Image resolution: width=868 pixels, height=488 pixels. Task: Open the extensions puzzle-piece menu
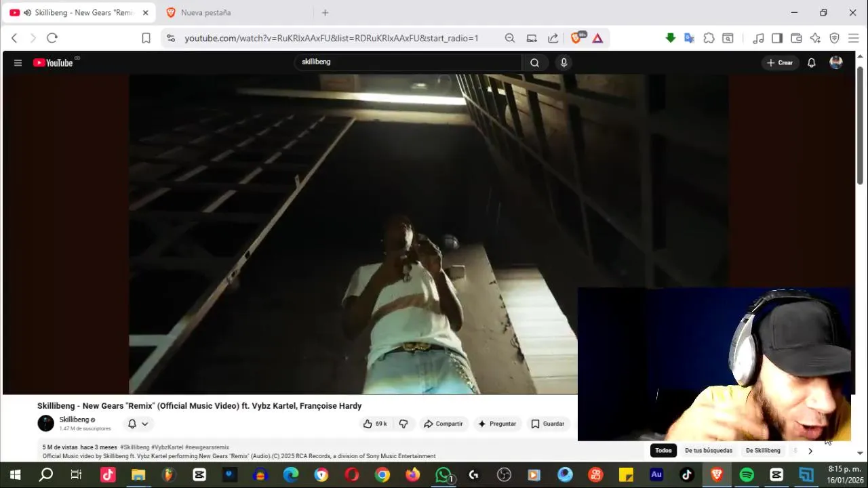709,38
